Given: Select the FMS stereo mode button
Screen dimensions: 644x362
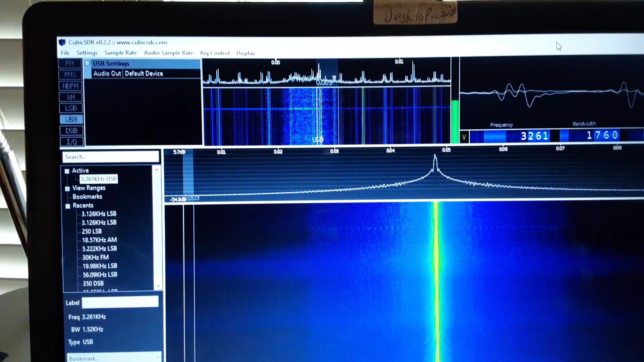Looking at the screenshot, I should (70, 74).
